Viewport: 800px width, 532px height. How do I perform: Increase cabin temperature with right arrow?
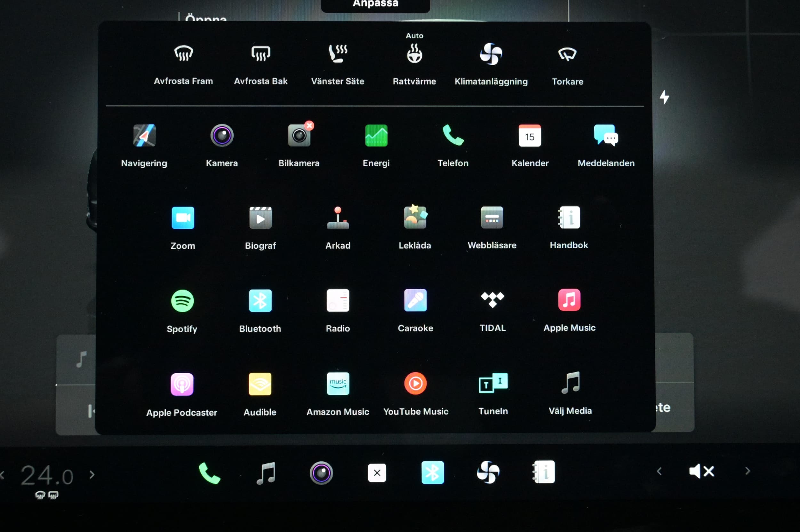click(92, 474)
